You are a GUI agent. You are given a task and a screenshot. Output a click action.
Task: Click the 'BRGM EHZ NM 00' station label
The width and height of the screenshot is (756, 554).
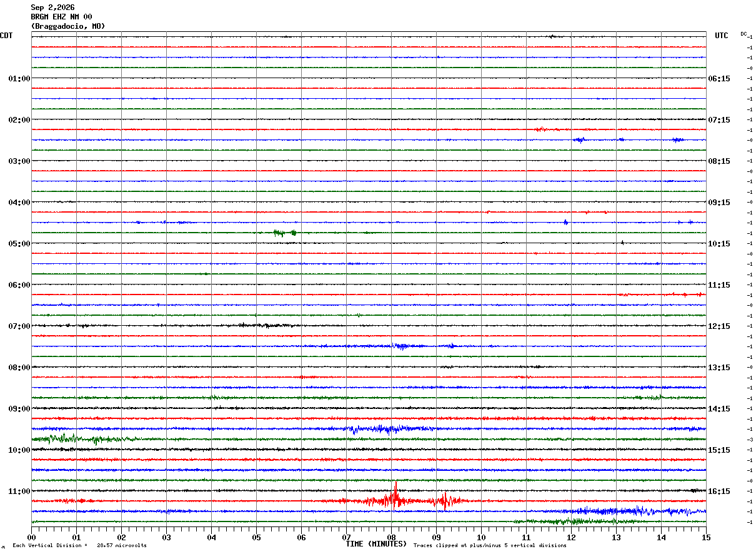61,17
